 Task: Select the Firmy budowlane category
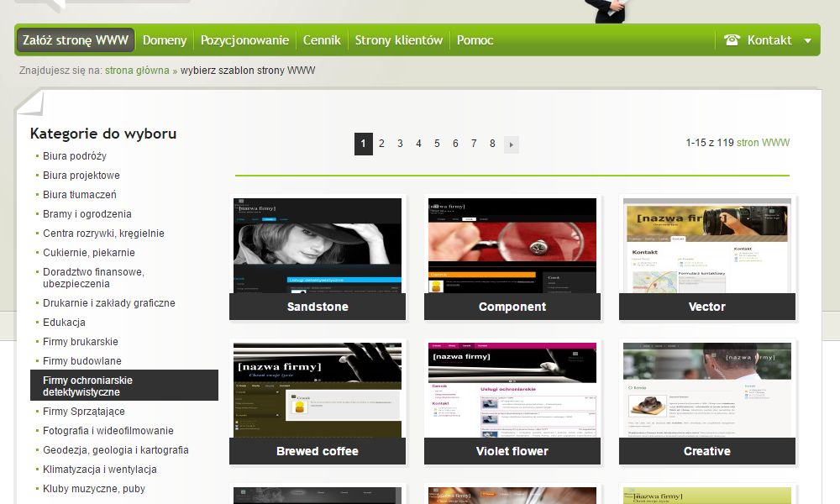[x=82, y=360]
